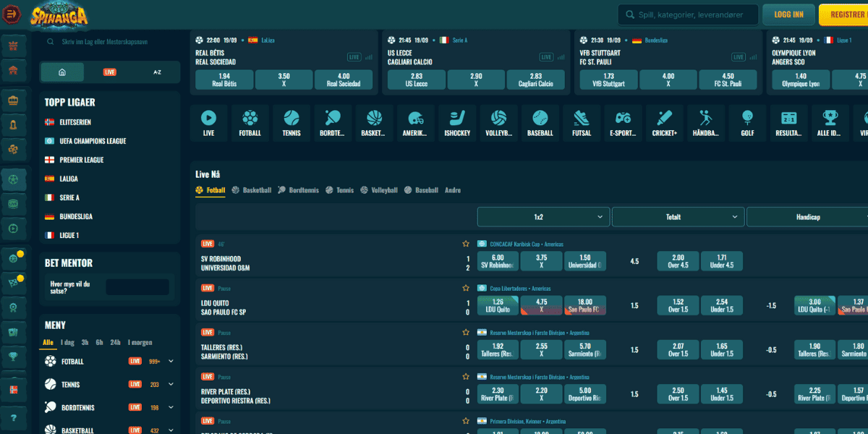This screenshot has width=868, height=434.
Task: Open CONCACAF Karibisk Cup competition link
Action: pos(526,244)
